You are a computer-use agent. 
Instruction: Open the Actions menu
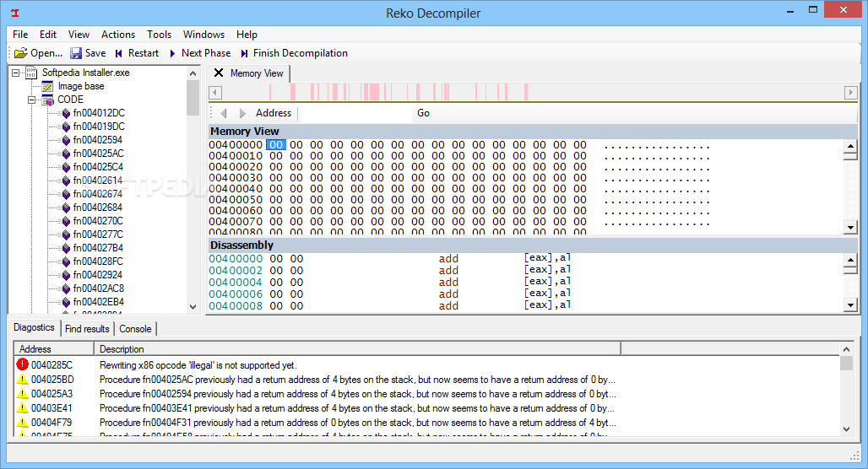coord(118,35)
